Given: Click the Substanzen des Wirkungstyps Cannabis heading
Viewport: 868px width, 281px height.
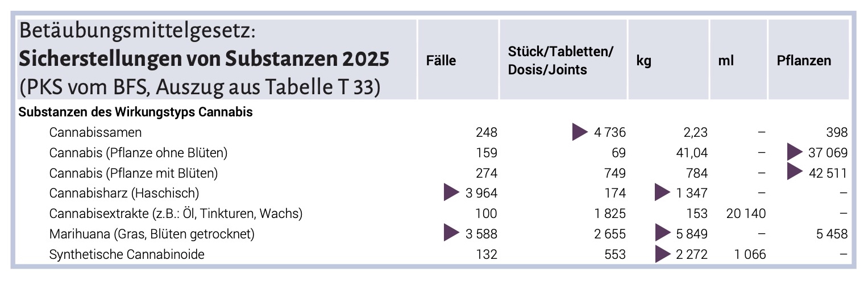Looking at the screenshot, I should click(136, 112).
